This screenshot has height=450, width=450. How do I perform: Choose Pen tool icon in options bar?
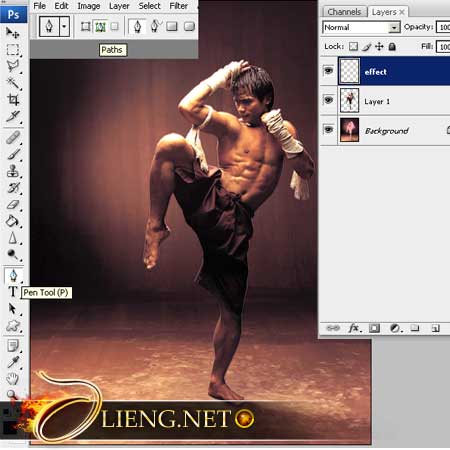(x=137, y=26)
